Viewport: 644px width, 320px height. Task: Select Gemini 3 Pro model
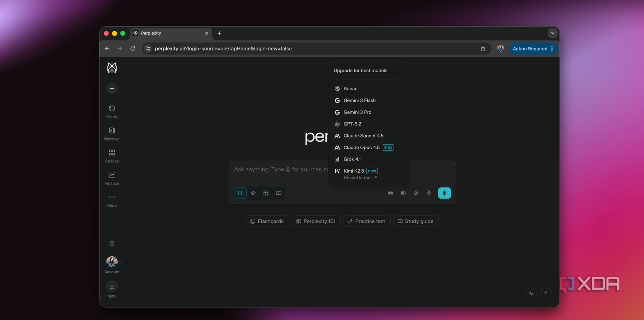(369, 112)
